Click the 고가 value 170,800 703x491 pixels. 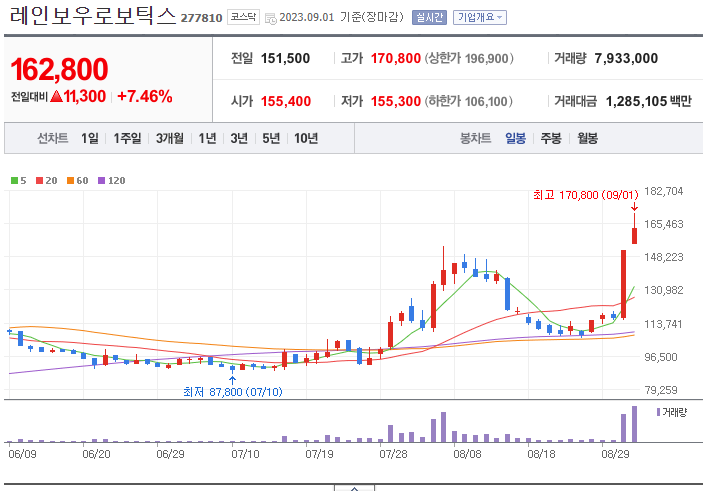point(395,58)
